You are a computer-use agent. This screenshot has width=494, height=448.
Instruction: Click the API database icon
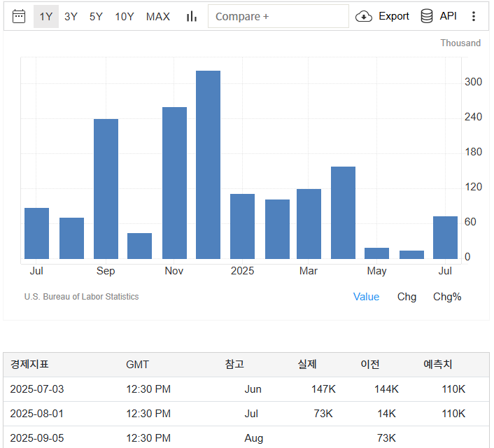pyautogui.click(x=427, y=16)
